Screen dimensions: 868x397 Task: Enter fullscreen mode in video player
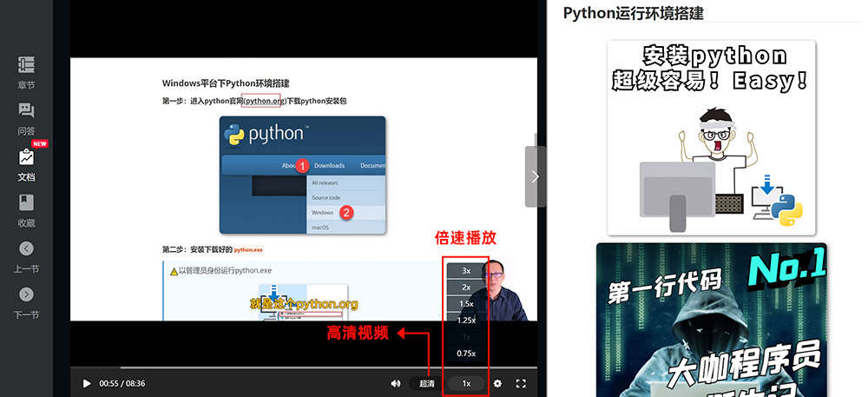[522, 383]
